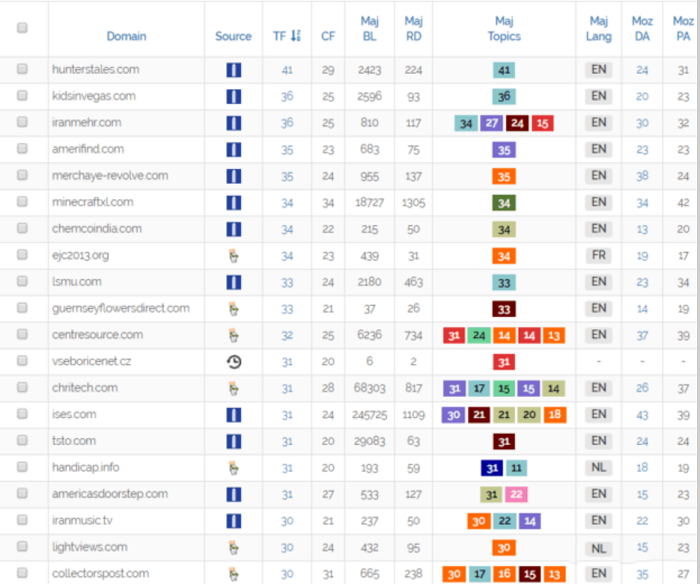This screenshot has width=700, height=584.
Task: Toggle the select-all checkbox in header
Action: coord(22,28)
